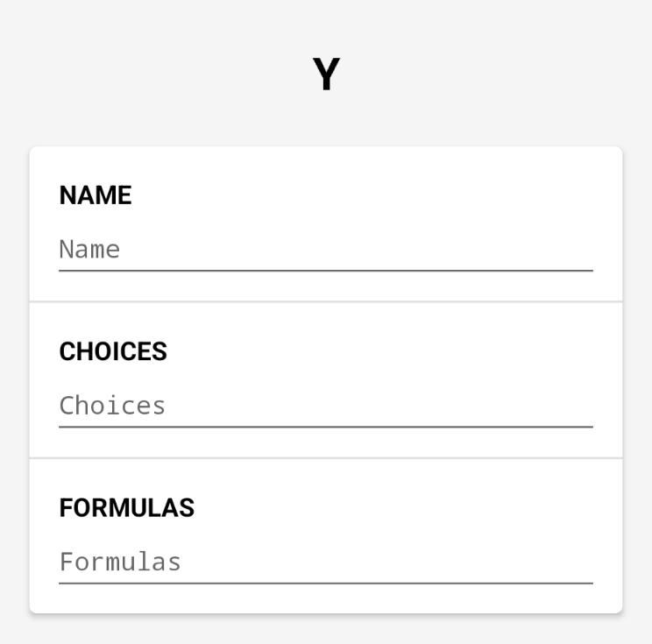This screenshot has width=652, height=644.
Task: Click the divider between Choices and Formulas sections
Action: click(325, 458)
